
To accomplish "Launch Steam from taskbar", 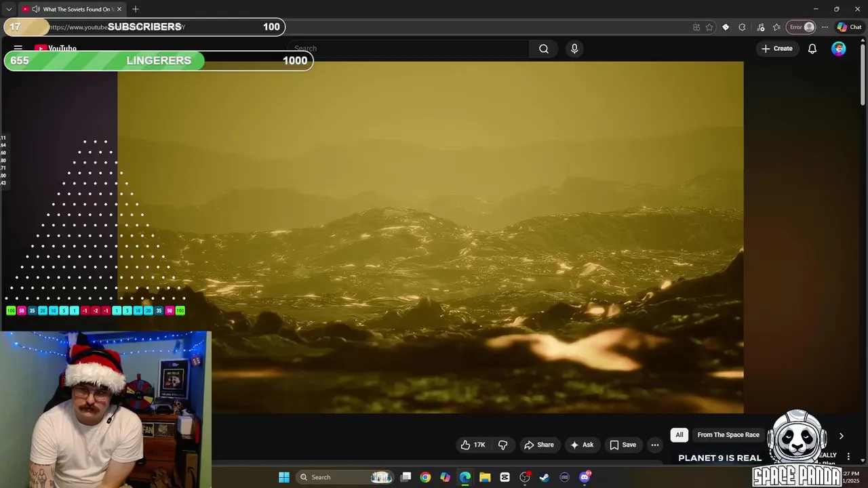I will [x=545, y=477].
